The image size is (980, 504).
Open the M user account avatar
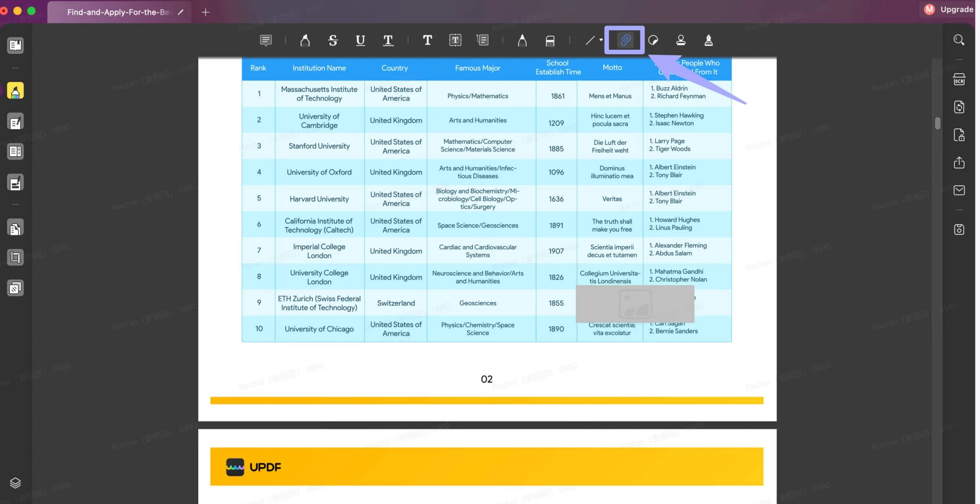[929, 9]
